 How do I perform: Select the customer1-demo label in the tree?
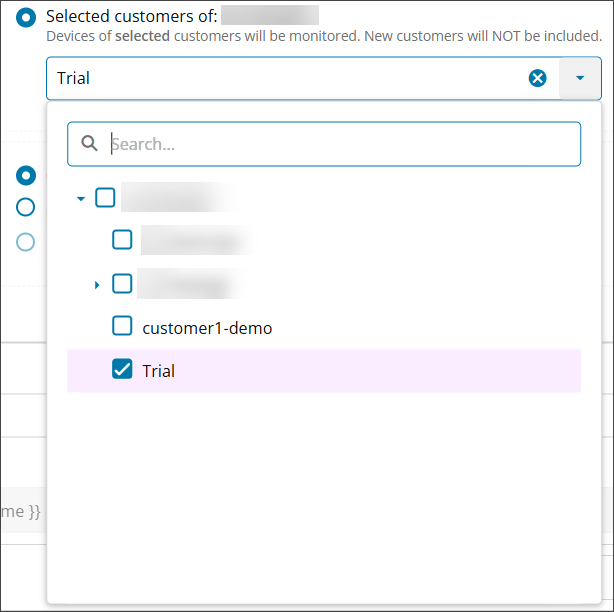pyautogui.click(x=207, y=328)
